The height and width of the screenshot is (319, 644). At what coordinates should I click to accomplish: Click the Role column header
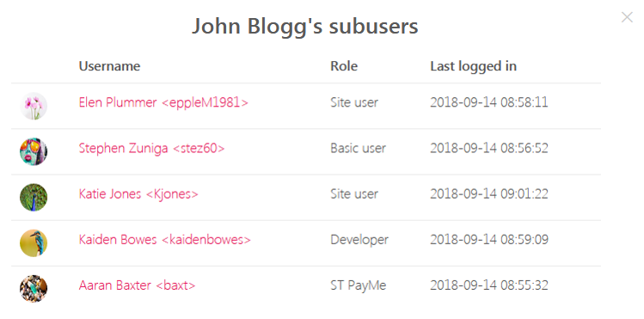[344, 66]
